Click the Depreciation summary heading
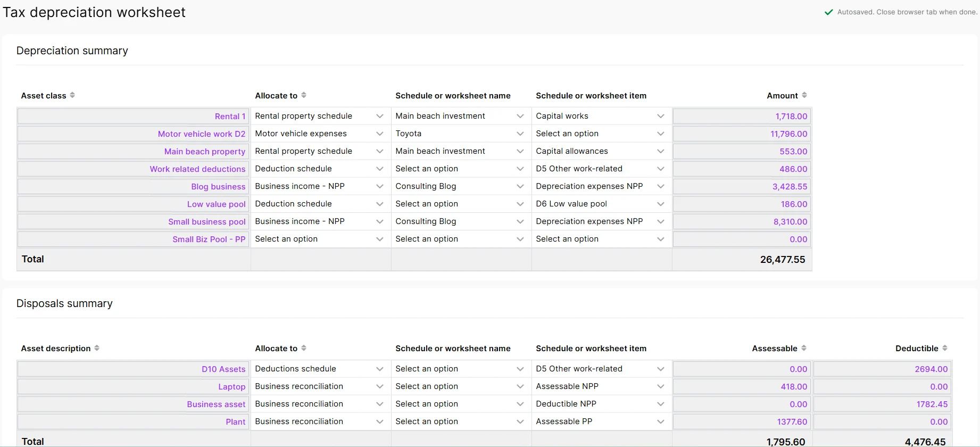This screenshot has width=980, height=447. (x=72, y=51)
